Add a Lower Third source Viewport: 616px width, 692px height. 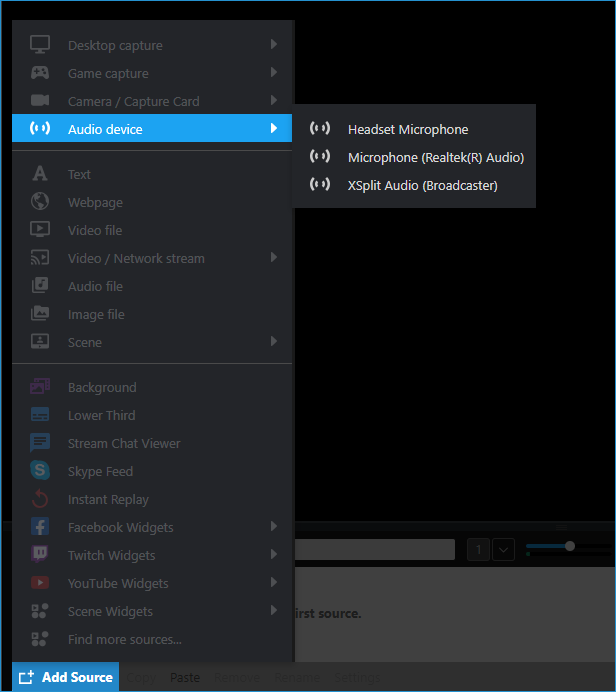pos(152,415)
